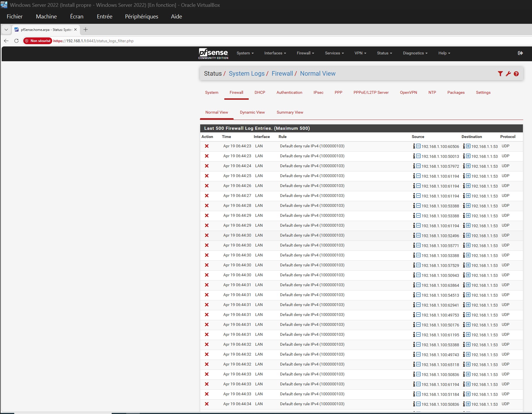Show info icon for source 192.168.1.100:49743
The width and height of the screenshot is (532, 414).
tap(414, 354)
